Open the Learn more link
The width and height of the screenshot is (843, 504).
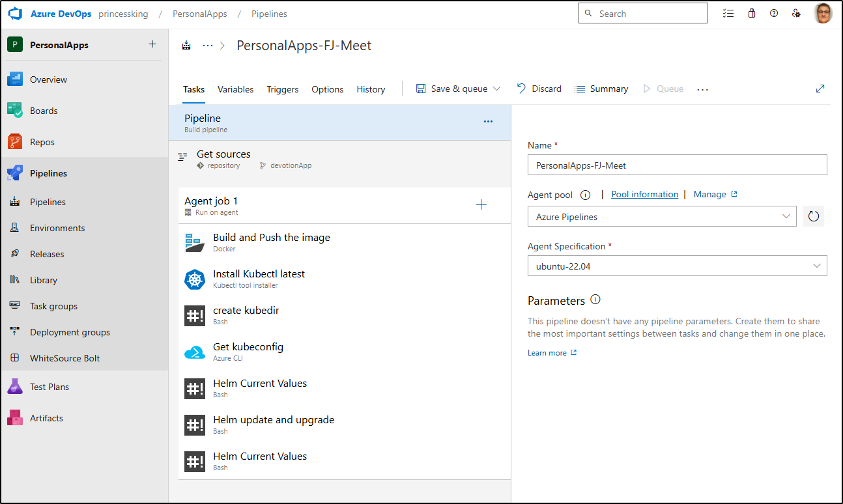(x=552, y=352)
